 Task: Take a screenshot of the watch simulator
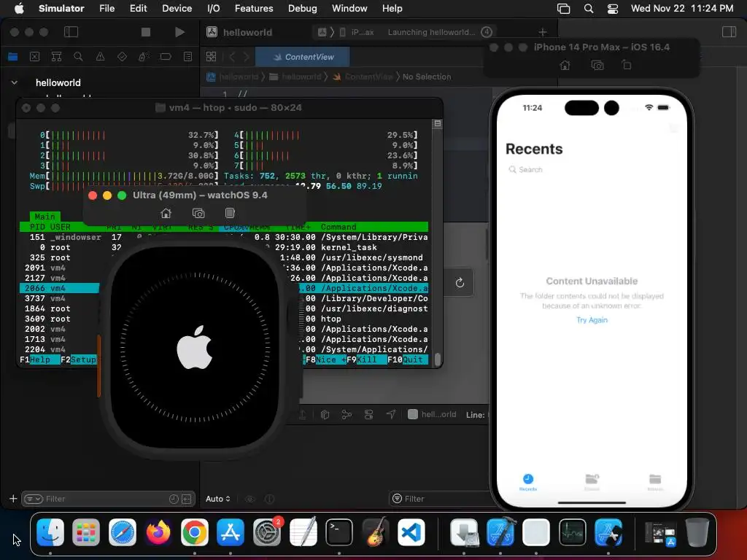[198, 213]
